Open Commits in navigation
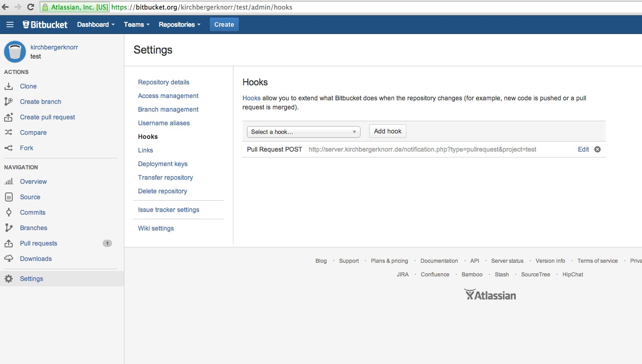This screenshot has width=642, height=364. tap(33, 212)
